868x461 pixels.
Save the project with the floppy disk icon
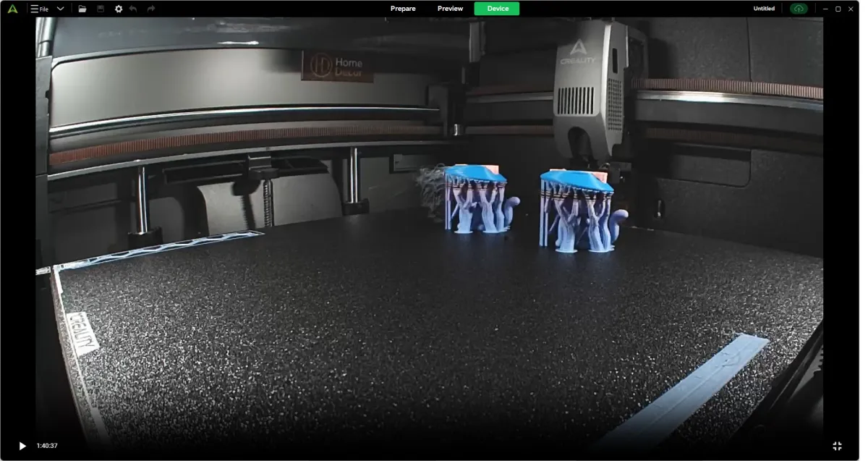[x=101, y=9]
